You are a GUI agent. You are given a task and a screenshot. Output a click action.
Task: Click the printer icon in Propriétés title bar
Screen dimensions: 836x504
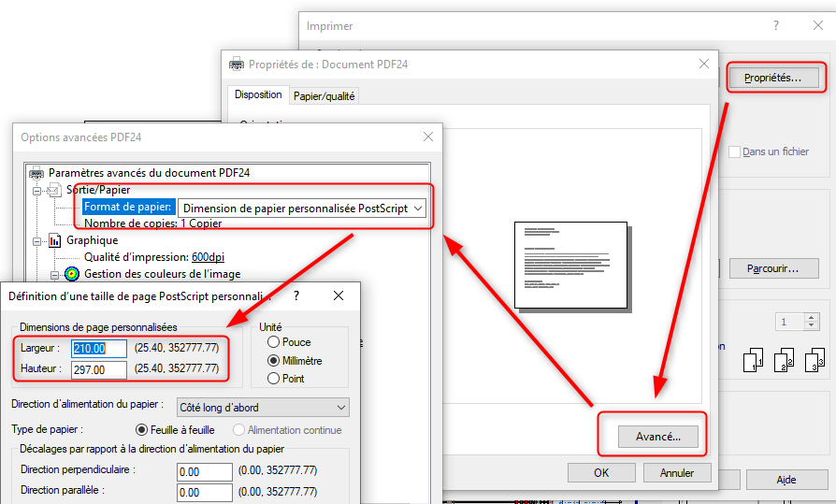[238, 65]
